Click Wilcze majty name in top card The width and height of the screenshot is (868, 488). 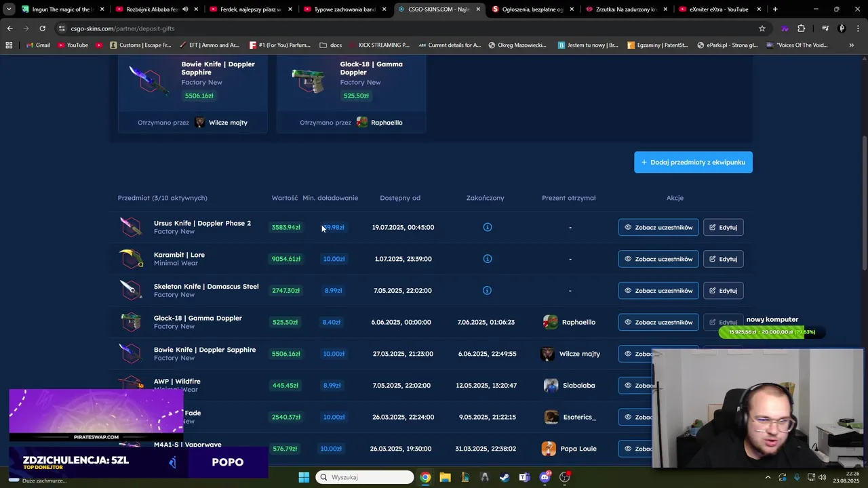[228, 123]
